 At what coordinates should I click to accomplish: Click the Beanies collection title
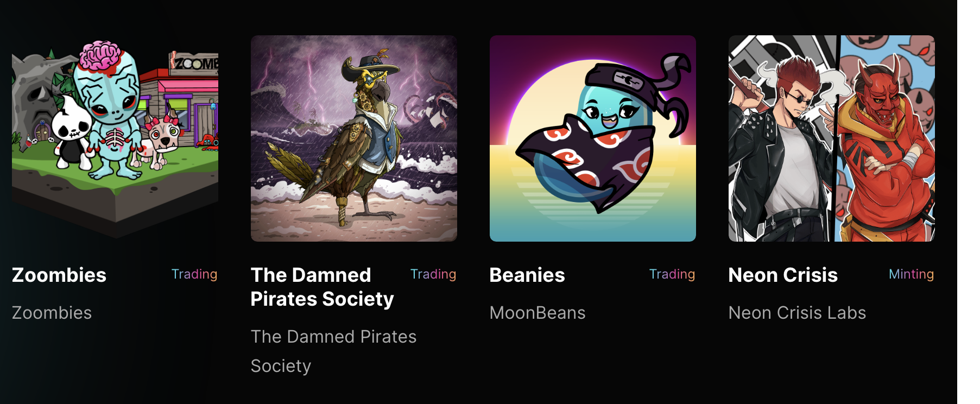click(527, 275)
